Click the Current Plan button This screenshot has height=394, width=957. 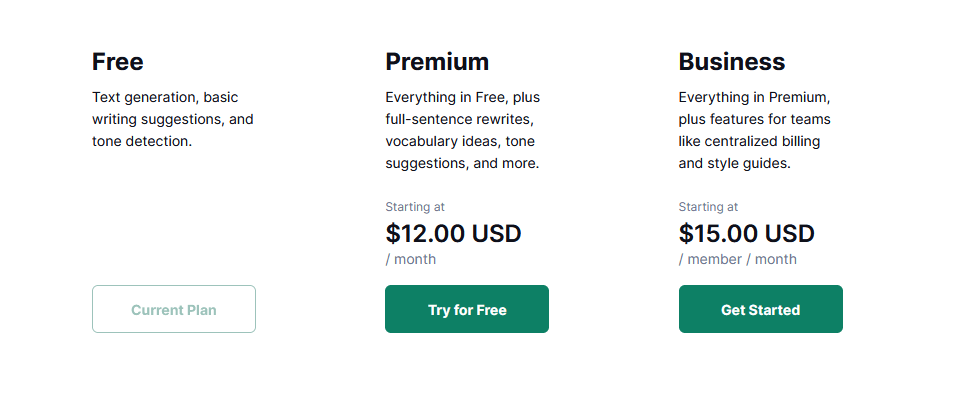point(174,309)
